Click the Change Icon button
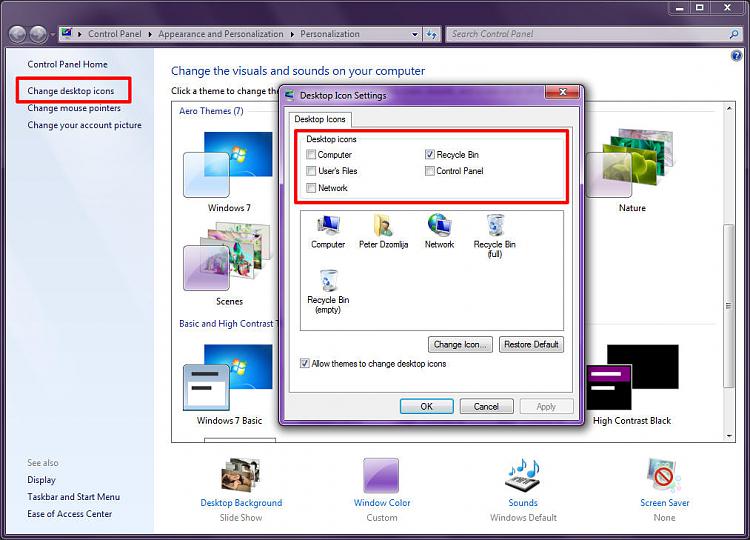Viewport: 750px width, 540px height. (x=460, y=344)
